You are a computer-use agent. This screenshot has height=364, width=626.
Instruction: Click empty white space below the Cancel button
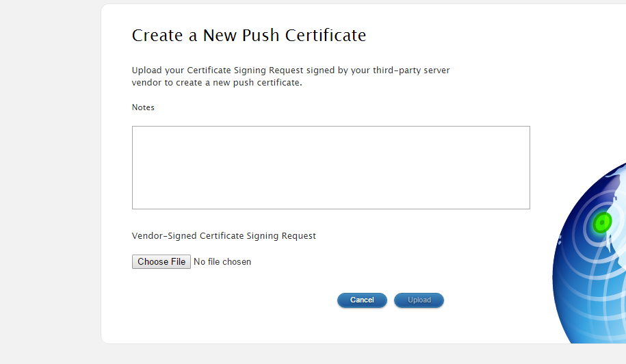tap(362, 327)
